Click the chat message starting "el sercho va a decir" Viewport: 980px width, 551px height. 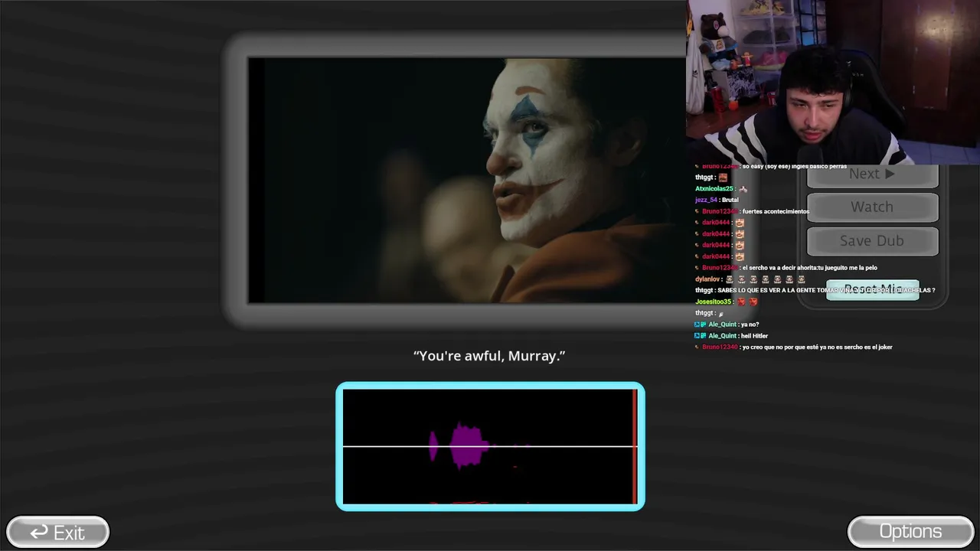[x=809, y=268]
